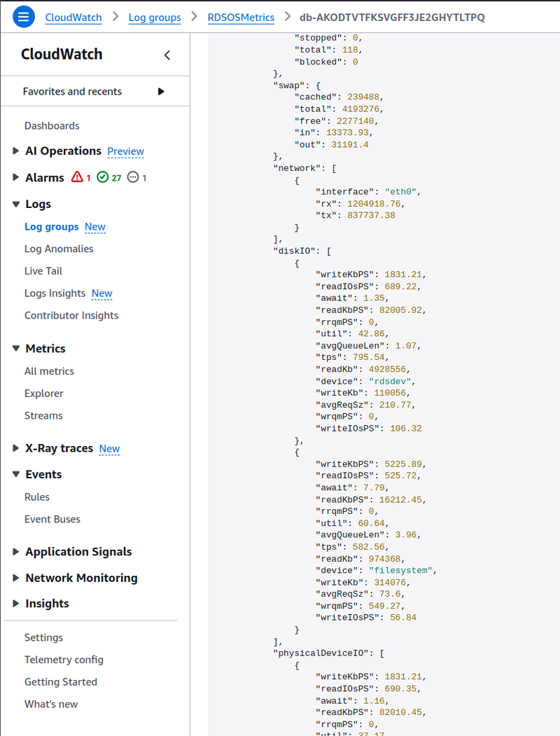
Task: Click the log stream name db-AKODTVTFKSVGFF3JE2GHYTLTPQ
Action: (x=392, y=18)
